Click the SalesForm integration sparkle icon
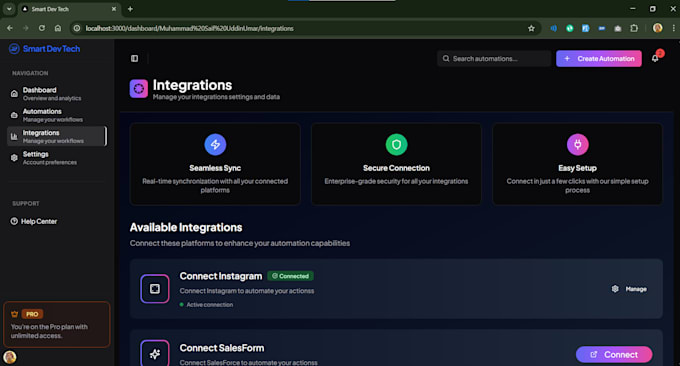 click(155, 353)
